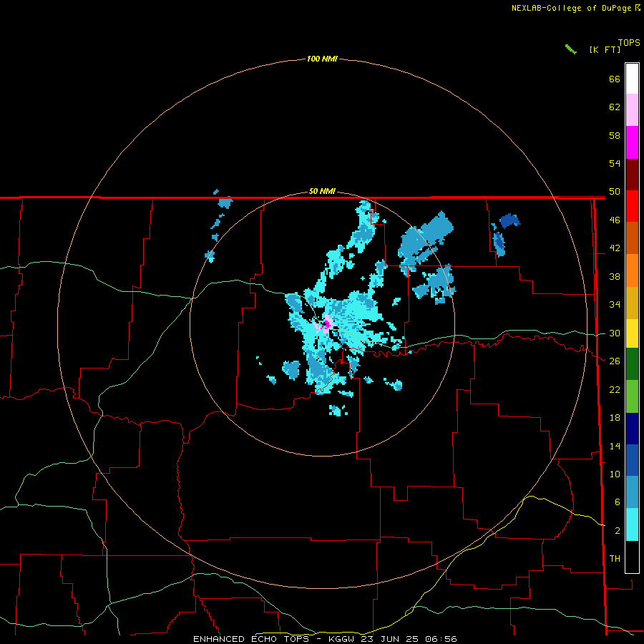
Task: Click the 42 value on the scale
Action: click(615, 248)
